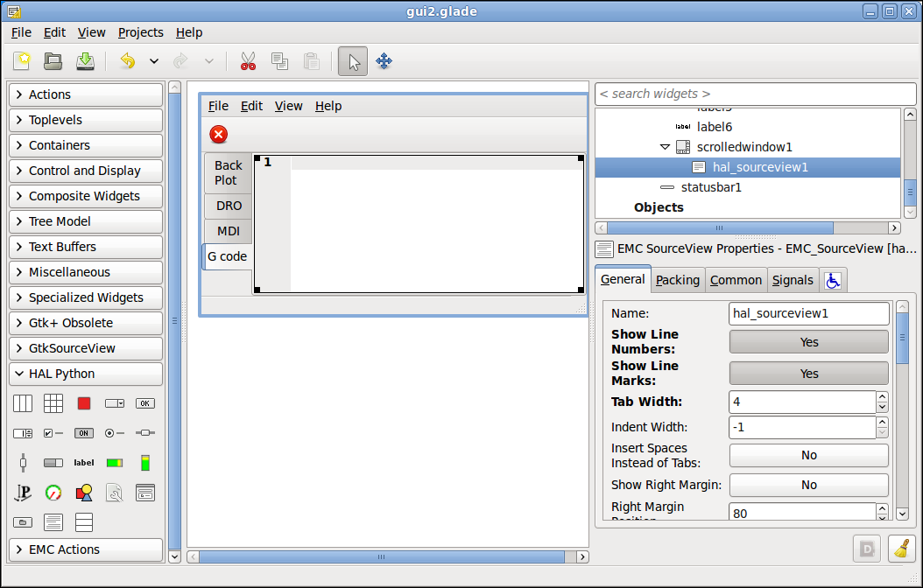Image resolution: width=923 pixels, height=588 pixels.
Task: Copy the selected widget
Action: [x=279, y=61]
